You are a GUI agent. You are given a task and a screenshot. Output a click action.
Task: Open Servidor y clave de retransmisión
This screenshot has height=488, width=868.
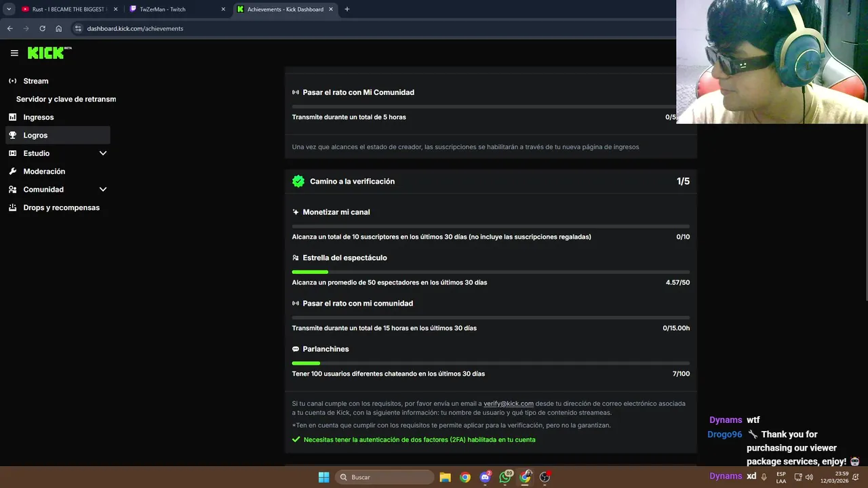click(x=66, y=99)
